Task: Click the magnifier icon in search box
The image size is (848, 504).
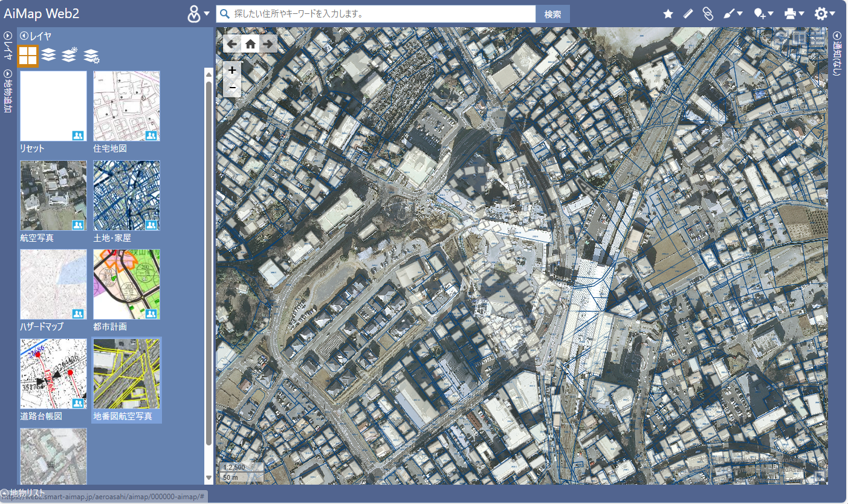Action: click(224, 14)
